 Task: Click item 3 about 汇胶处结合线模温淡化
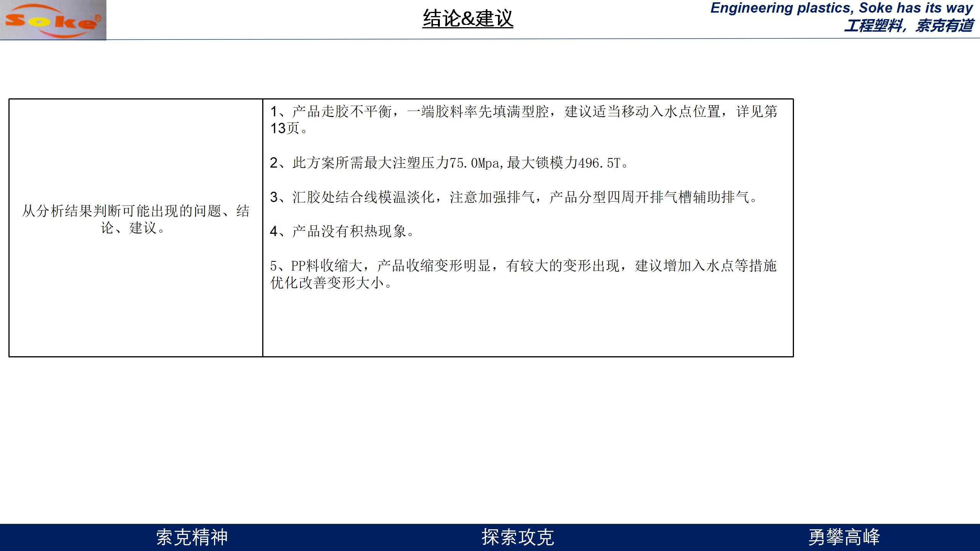pos(514,197)
